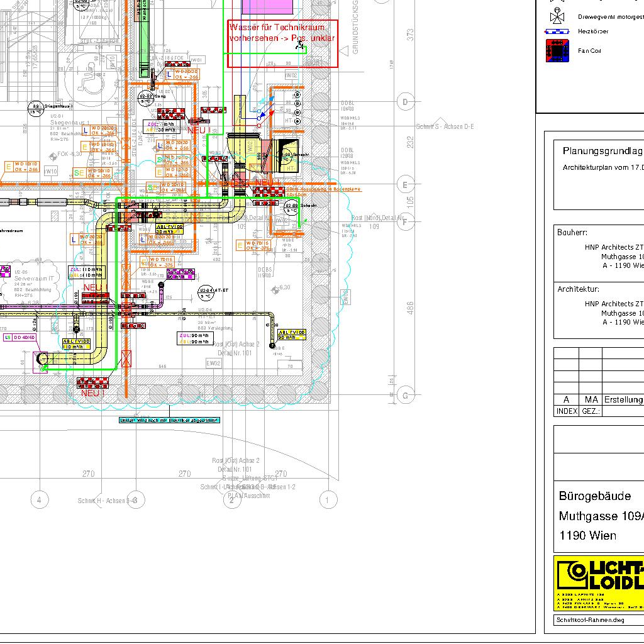
Task: Click the Dreiwegventil three-way valve legend symbol
Action: coord(557,16)
